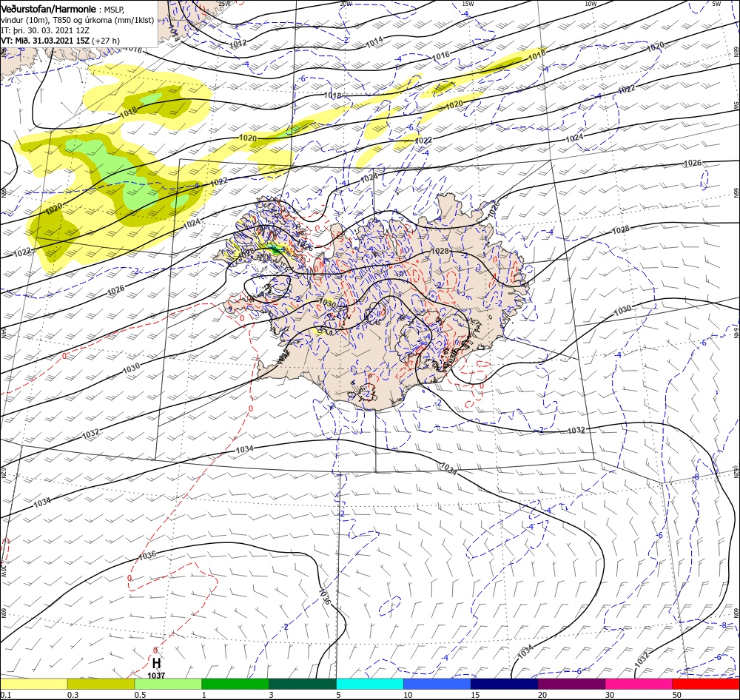Click the '(+27 h)' forecast offset text

(x=106, y=41)
